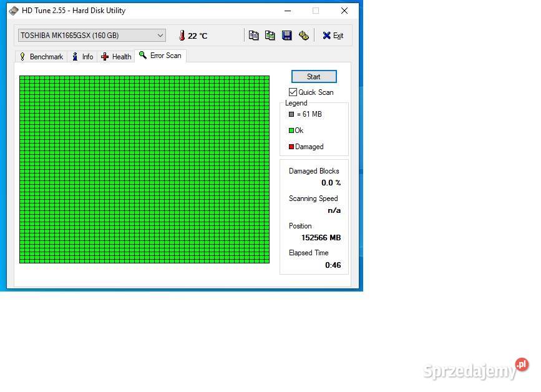Minimize the HD Tune window

click(x=288, y=11)
